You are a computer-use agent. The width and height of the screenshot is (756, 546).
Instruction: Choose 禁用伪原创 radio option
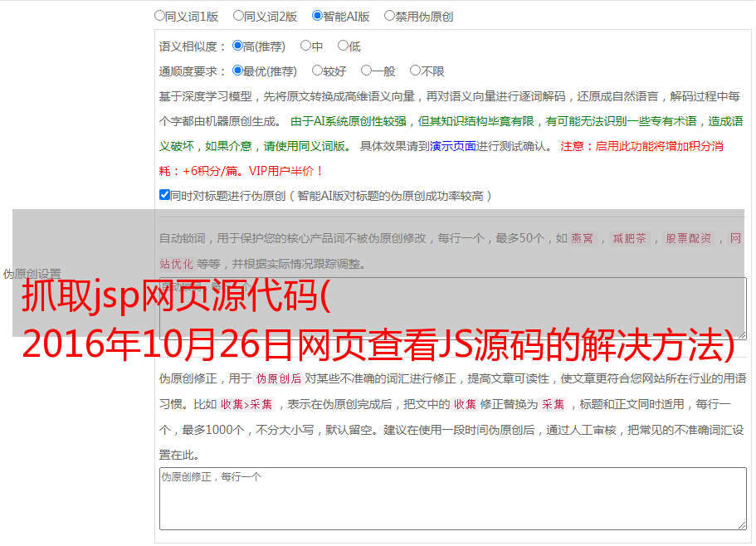pos(389,16)
